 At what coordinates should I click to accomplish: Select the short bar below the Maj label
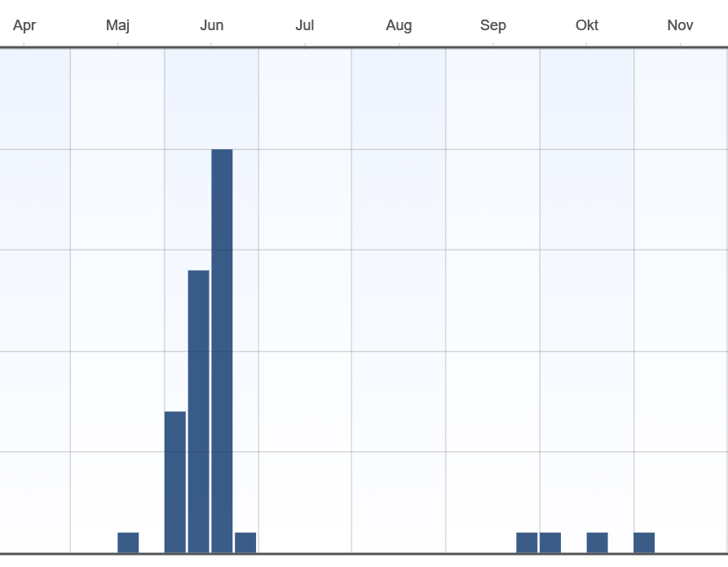[128, 543]
